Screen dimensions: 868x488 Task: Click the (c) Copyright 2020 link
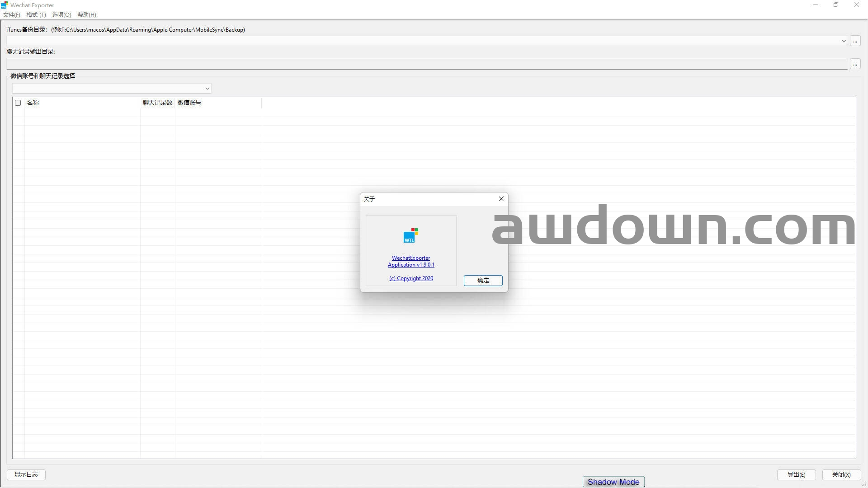coord(410,278)
